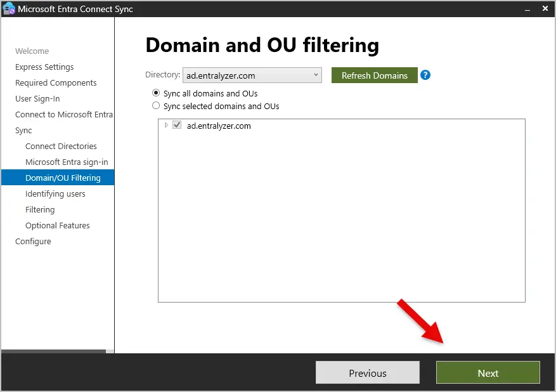Open the Microsoft Entra sign-in step
Viewport: 556px width, 392px height.
[x=67, y=162]
